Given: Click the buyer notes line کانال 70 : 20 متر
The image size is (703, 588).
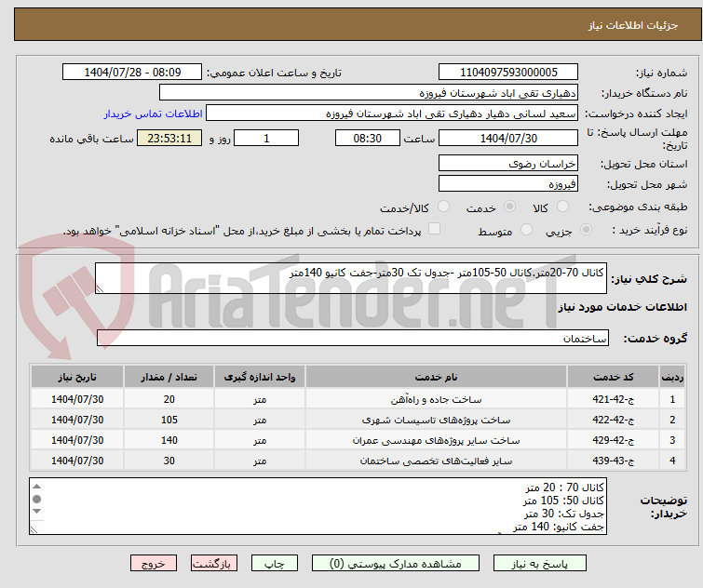Looking at the screenshot, I should 564,488.
